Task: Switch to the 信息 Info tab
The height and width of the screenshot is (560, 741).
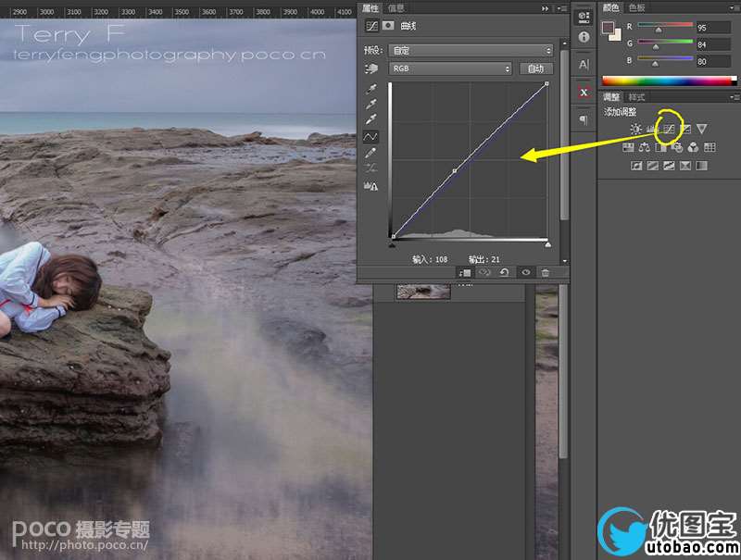Action: coord(396,8)
